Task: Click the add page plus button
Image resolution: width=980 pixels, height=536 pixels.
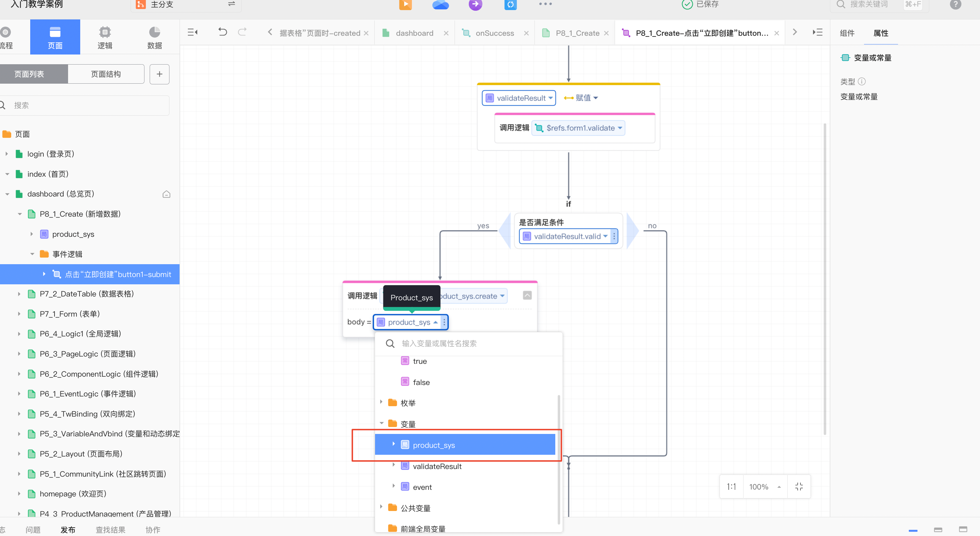Action: [159, 74]
